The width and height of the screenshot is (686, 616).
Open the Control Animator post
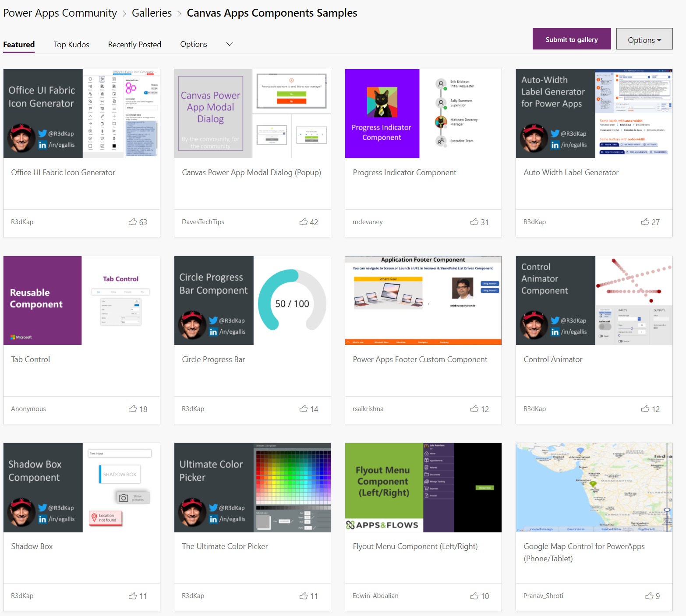pos(553,359)
